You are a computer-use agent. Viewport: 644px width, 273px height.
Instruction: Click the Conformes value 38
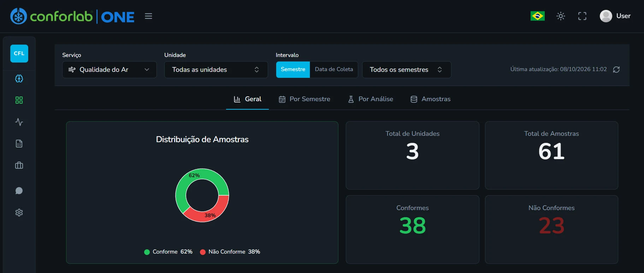click(412, 226)
